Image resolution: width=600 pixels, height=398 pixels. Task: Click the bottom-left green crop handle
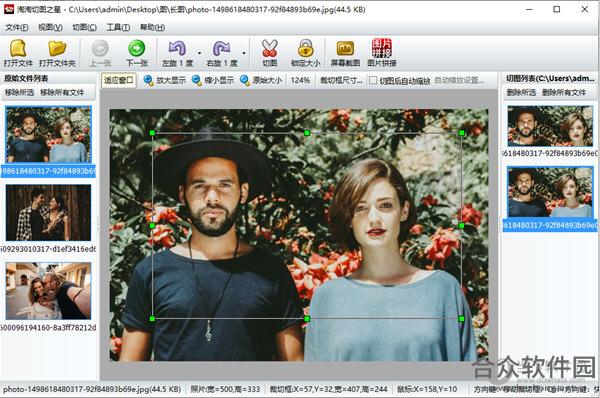(x=152, y=318)
